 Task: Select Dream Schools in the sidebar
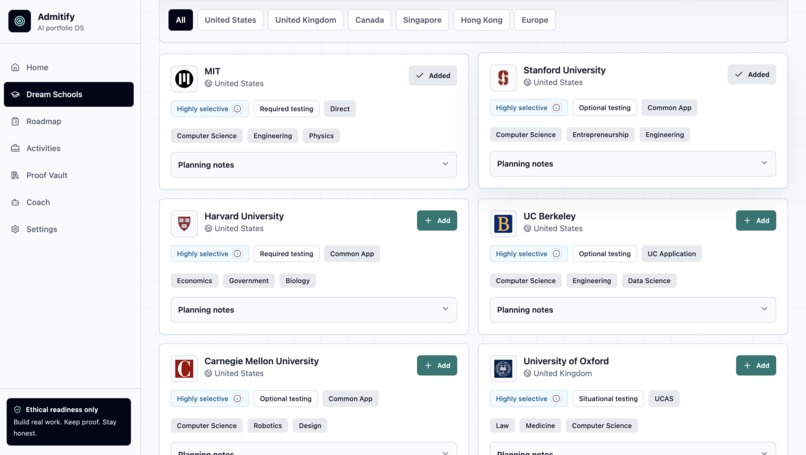click(68, 95)
